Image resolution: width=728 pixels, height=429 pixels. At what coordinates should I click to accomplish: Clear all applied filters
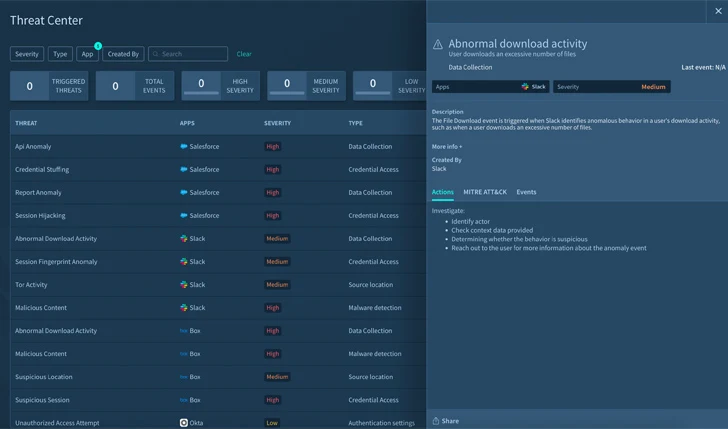pyautogui.click(x=244, y=54)
